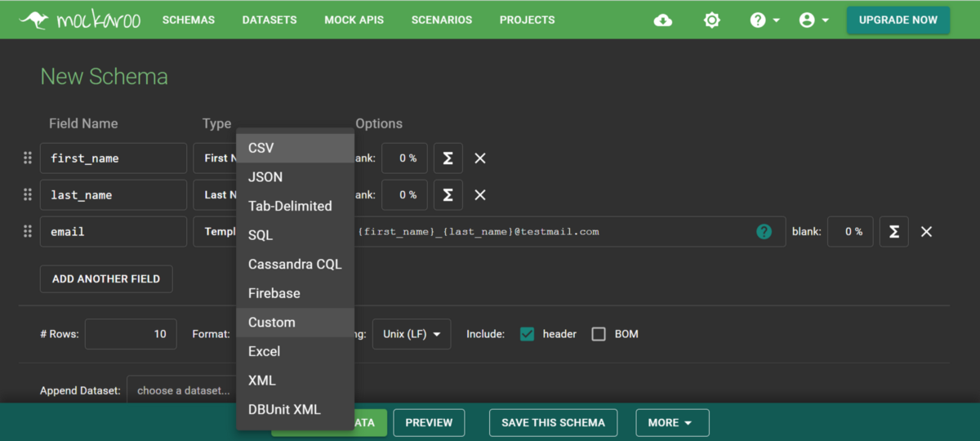Viewport: 980px width, 441px height.
Task: Select JSON from the format list
Action: pyautogui.click(x=265, y=177)
